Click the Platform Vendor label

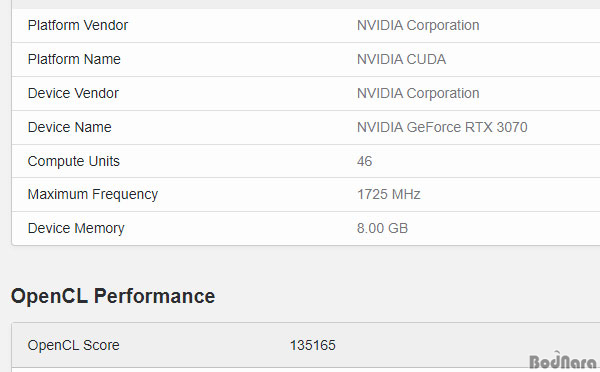[78, 26]
